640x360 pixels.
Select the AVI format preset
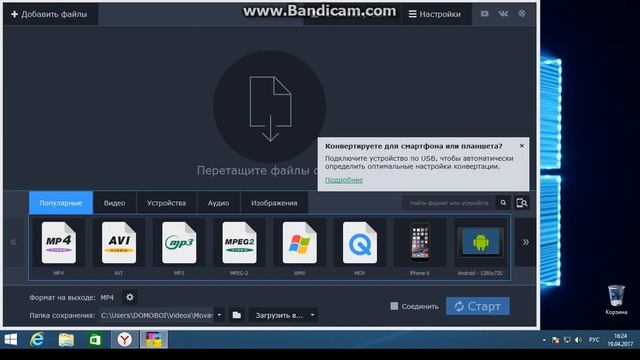119,247
